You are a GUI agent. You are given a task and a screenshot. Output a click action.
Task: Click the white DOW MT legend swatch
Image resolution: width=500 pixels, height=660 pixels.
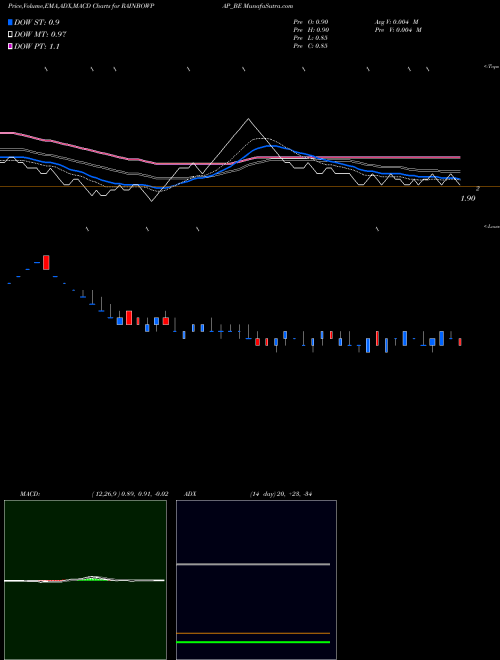pos(10,35)
